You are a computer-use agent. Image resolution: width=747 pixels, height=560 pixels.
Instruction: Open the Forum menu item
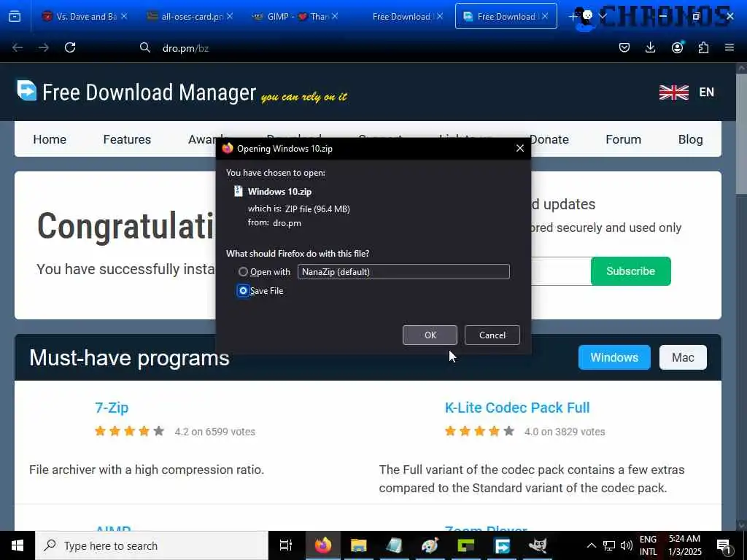(623, 139)
